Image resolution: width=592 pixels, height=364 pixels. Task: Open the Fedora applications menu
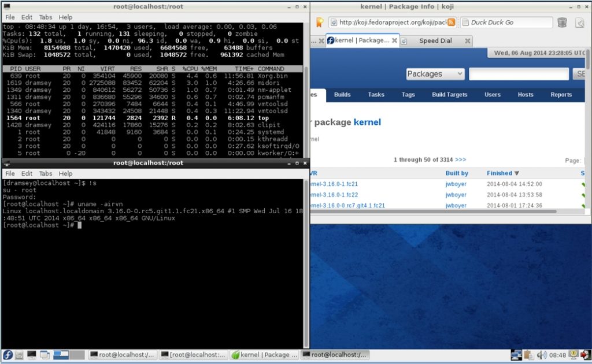click(8, 355)
